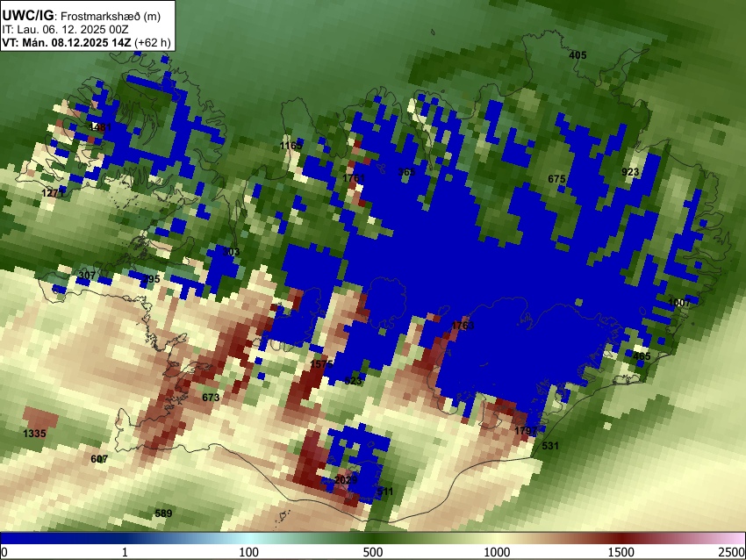Click the map value 531
Viewport: 746px width, 560px height.
pyautogui.click(x=550, y=446)
